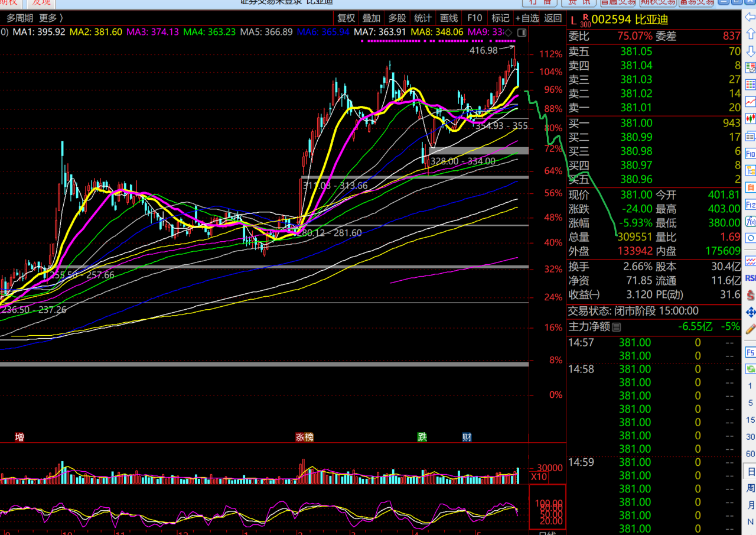Click the 002594 比亚迪 stock title
Screen dimensions: 756x535
tap(630, 20)
